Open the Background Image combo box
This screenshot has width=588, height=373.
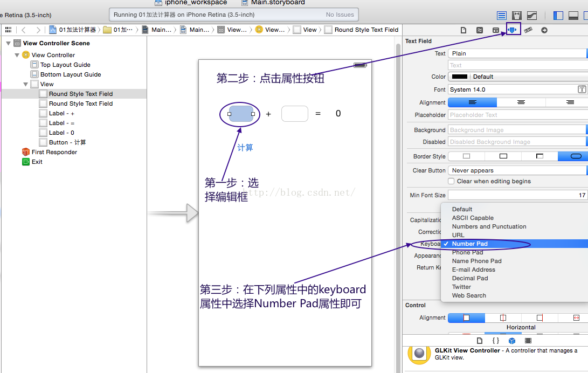pos(518,130)
